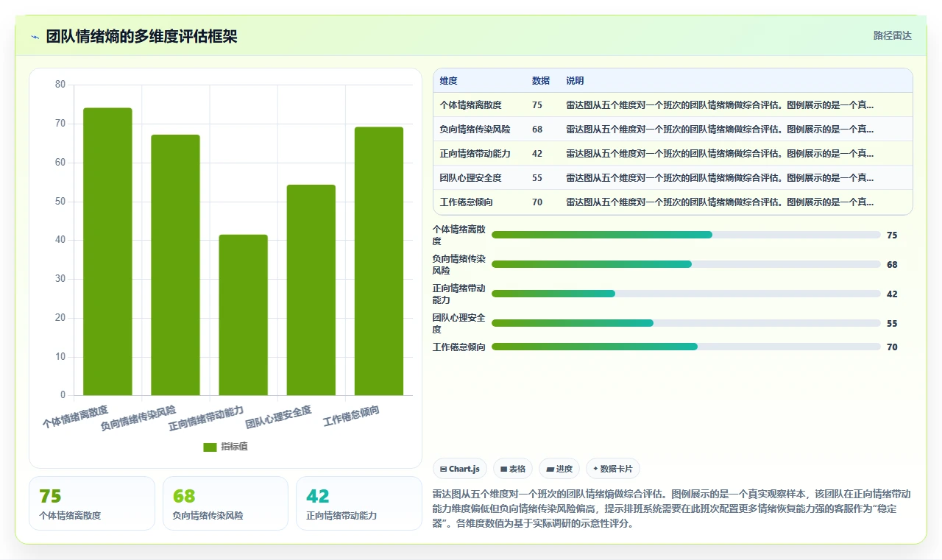The image size is (942, 560).
Task: Click the 工作倦怠倾向 bar in chart
Action: pos(379,261)
